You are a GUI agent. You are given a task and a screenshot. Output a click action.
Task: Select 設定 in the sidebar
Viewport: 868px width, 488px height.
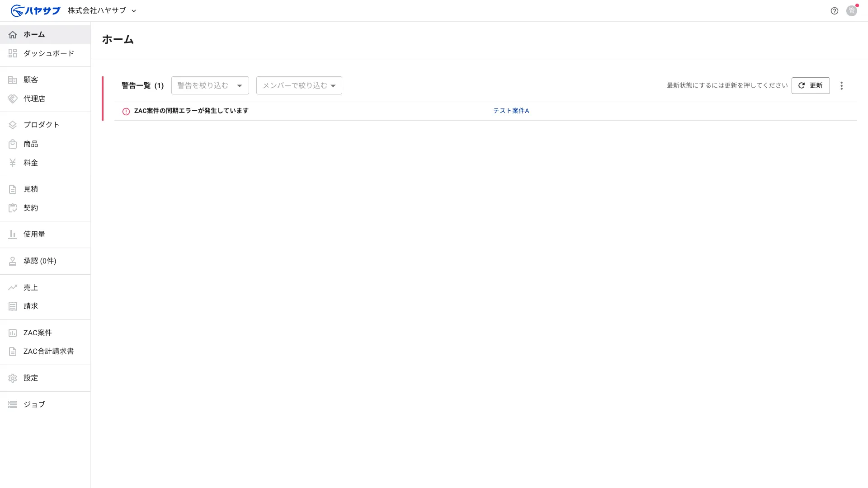click(45, 378)
